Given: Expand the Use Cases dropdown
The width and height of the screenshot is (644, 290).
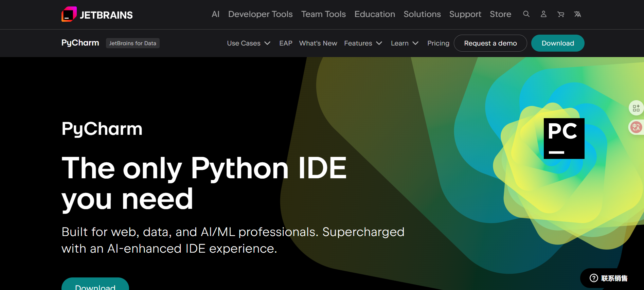Looking at the screenshot, I should coord(249,43).
